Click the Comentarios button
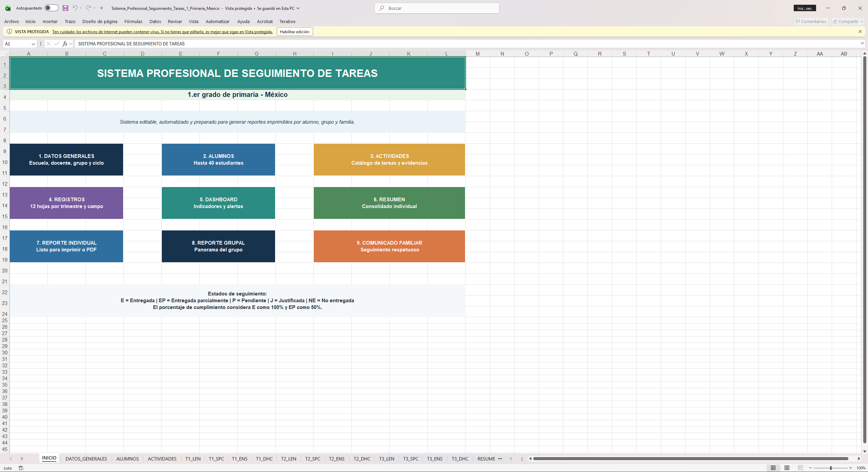 (x=811, y=21)
